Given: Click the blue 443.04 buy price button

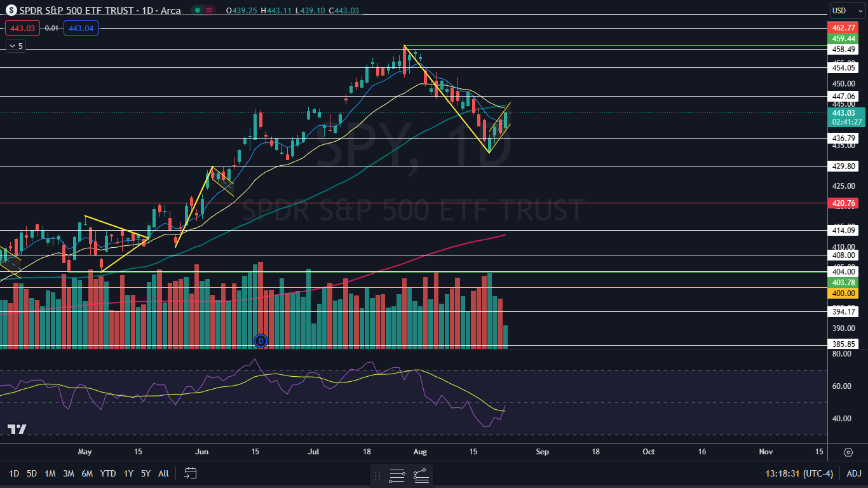Looking at the screenshot, I should [x=81, y=28].
